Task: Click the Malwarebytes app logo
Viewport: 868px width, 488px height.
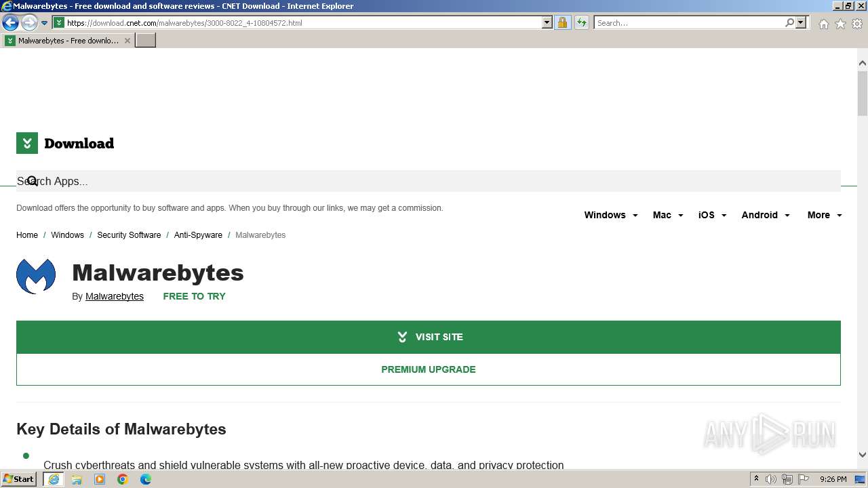Action: (x=36, y=276)
